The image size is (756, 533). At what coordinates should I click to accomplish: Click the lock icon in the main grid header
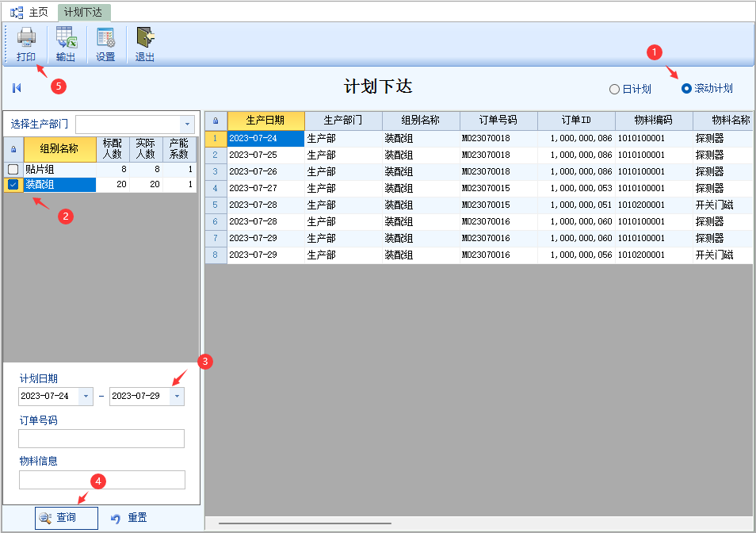[x=216, y=121]
